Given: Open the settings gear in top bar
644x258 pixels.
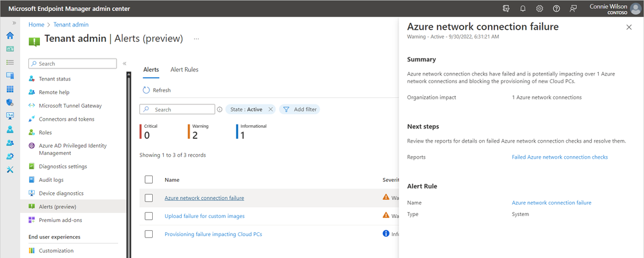Looking at the screenshot, I should (540, 8).
